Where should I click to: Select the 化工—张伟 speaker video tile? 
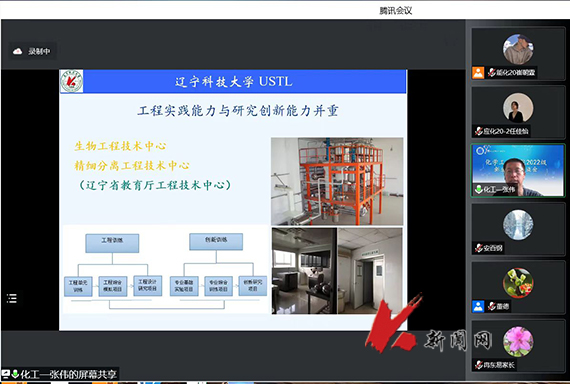518,171
